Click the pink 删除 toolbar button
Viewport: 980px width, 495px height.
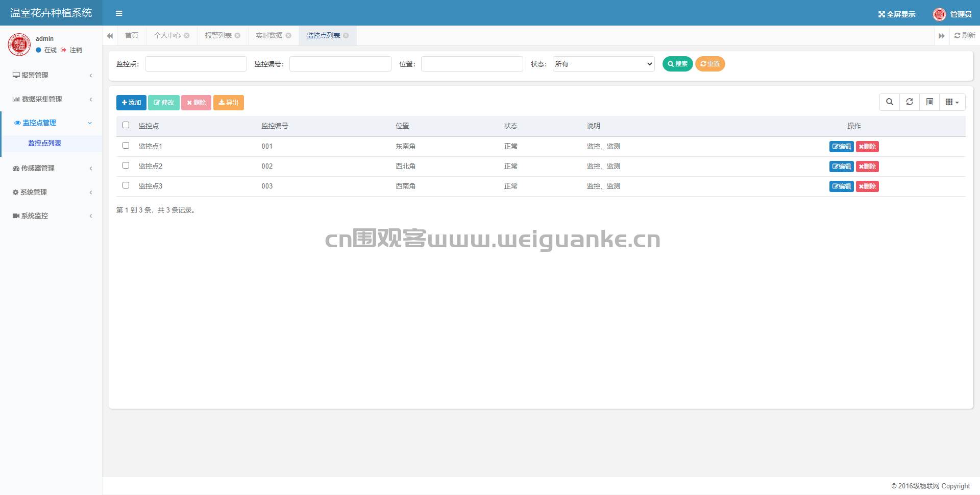coord(196,103)
